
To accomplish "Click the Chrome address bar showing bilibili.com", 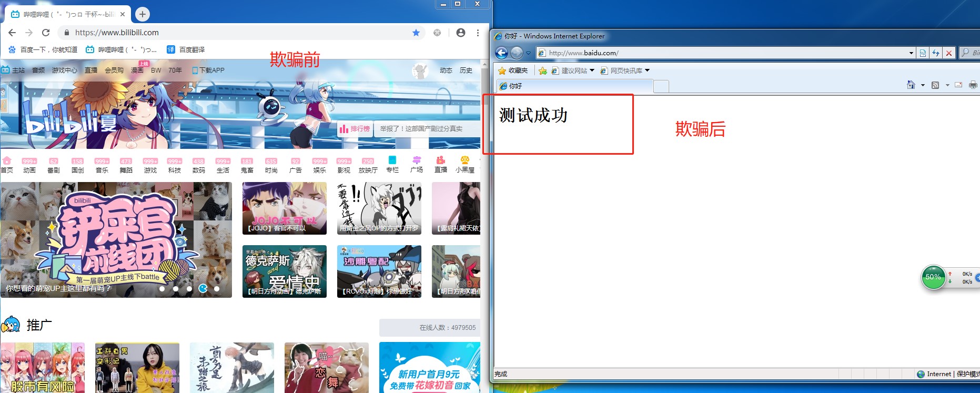I will pyautogui.click(x=242, y=33).
